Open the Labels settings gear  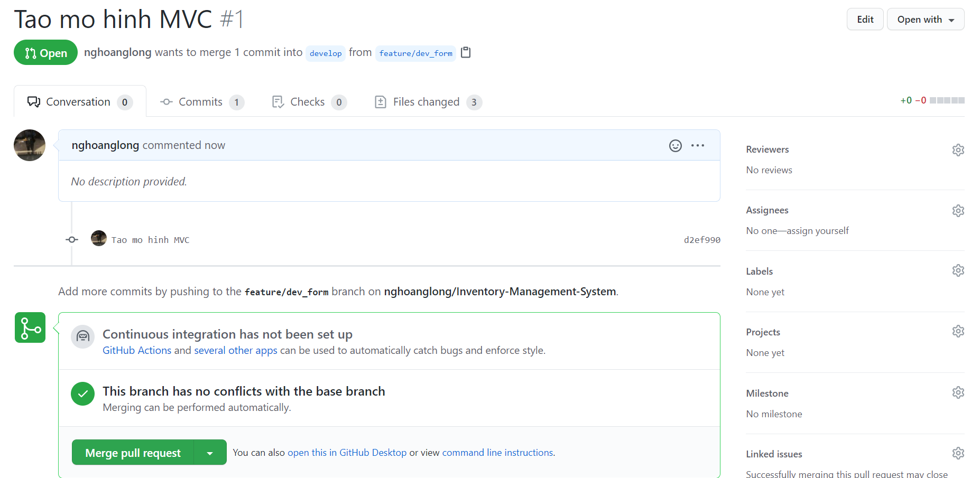tap(958, 270)
